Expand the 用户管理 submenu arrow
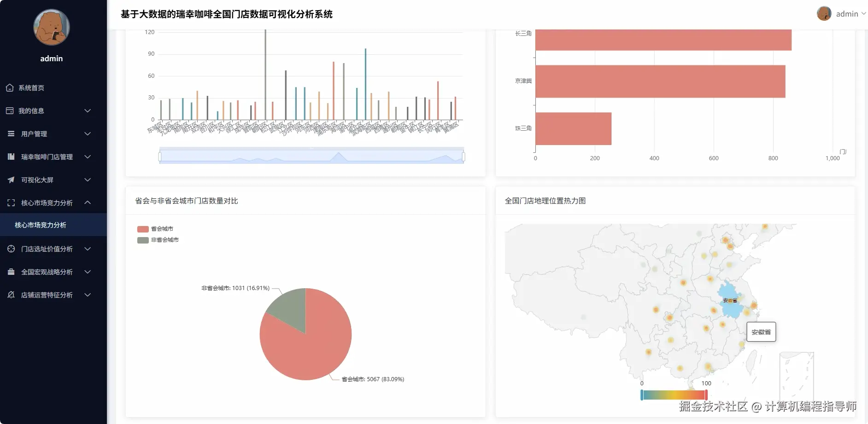 (x=88, y=134)
